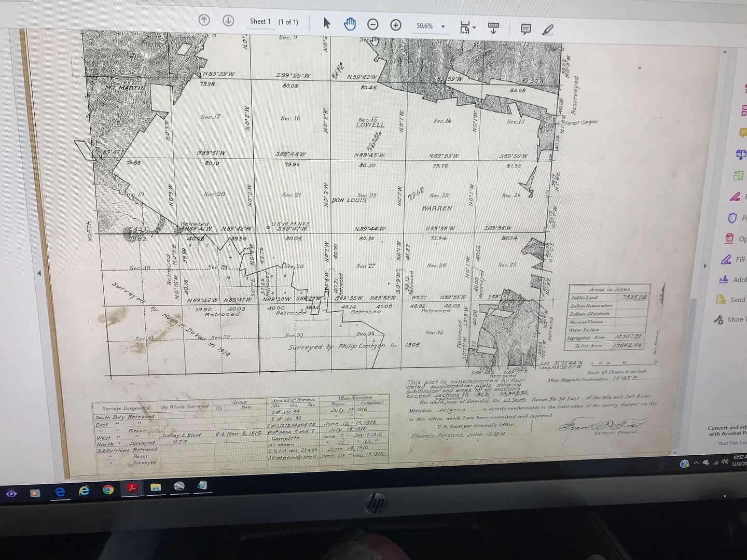Click the volume speaker tray icon

pos(725,461)
